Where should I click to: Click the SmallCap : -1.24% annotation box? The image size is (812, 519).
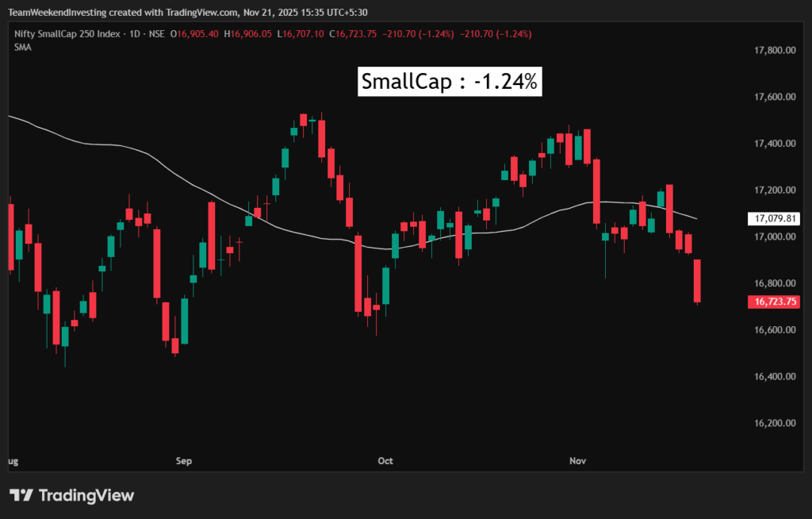coord(450,82)
